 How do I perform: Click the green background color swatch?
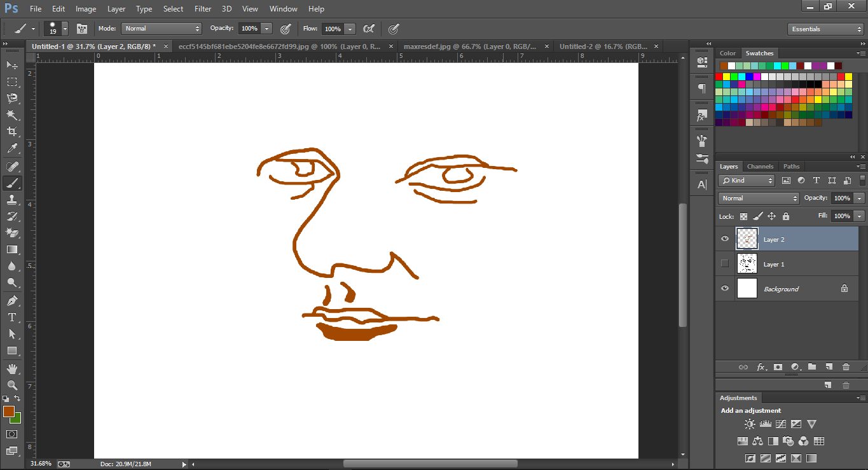click(x=17, y=420)
